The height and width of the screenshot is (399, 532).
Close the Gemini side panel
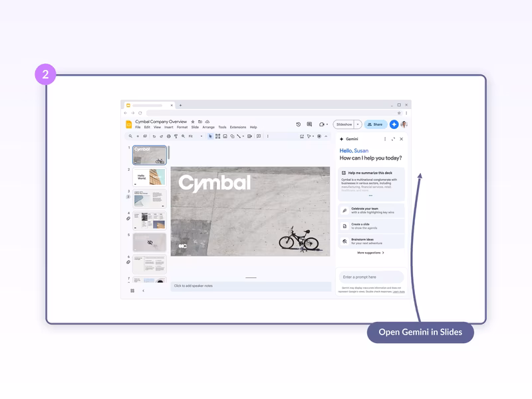402,139
